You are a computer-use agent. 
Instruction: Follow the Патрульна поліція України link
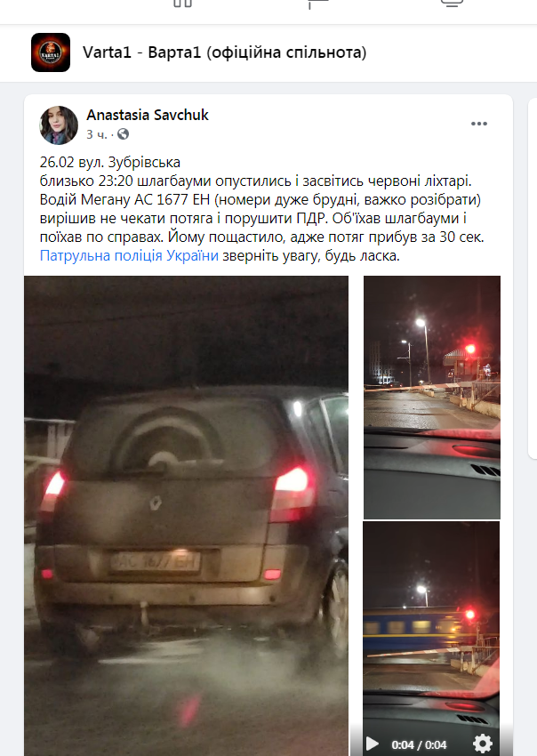click(129, 255)
